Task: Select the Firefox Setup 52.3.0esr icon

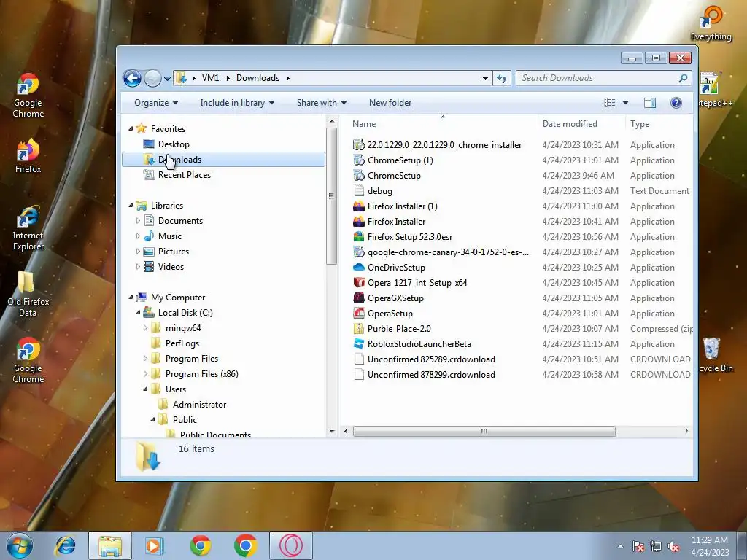Action: coord(359,237)
